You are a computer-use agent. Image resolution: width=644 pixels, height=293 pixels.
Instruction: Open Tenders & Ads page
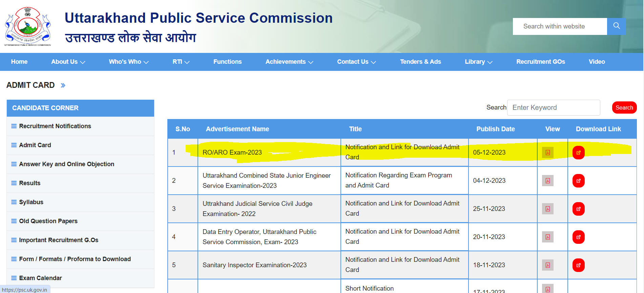pyautogui.click(x=420, y=62)
